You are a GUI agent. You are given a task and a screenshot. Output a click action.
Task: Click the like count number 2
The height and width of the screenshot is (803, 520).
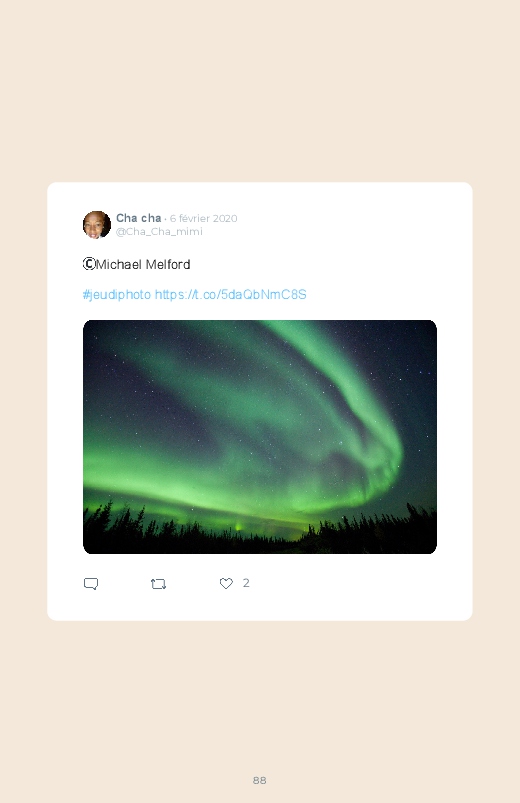(x=246, y=583)
